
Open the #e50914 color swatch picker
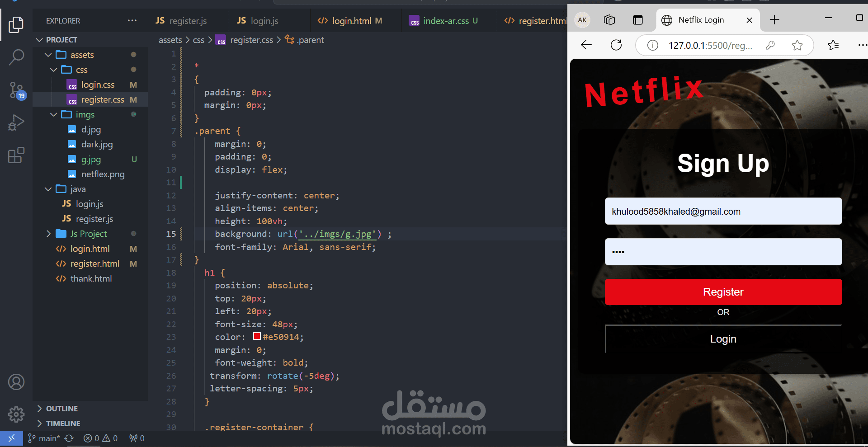[x=257, y=336]
